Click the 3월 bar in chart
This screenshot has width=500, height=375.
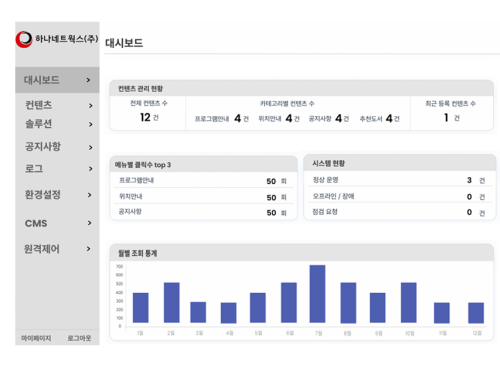coord(198,312)
